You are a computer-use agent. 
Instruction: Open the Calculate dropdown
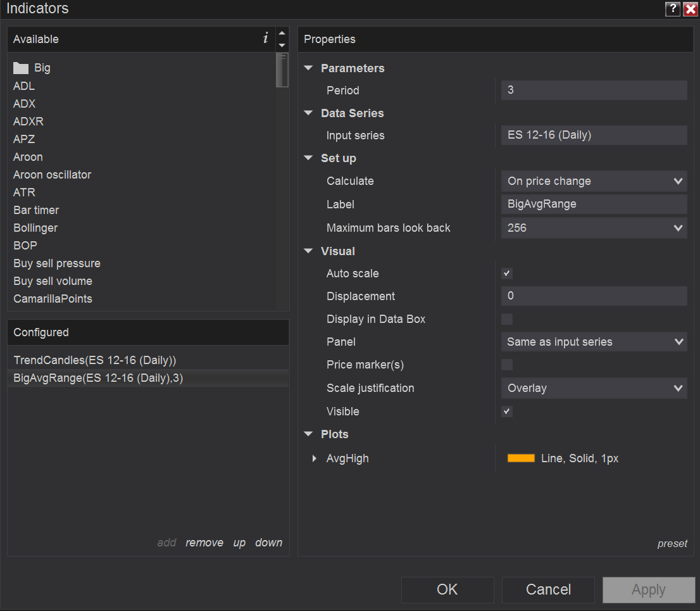pos(594,181)
